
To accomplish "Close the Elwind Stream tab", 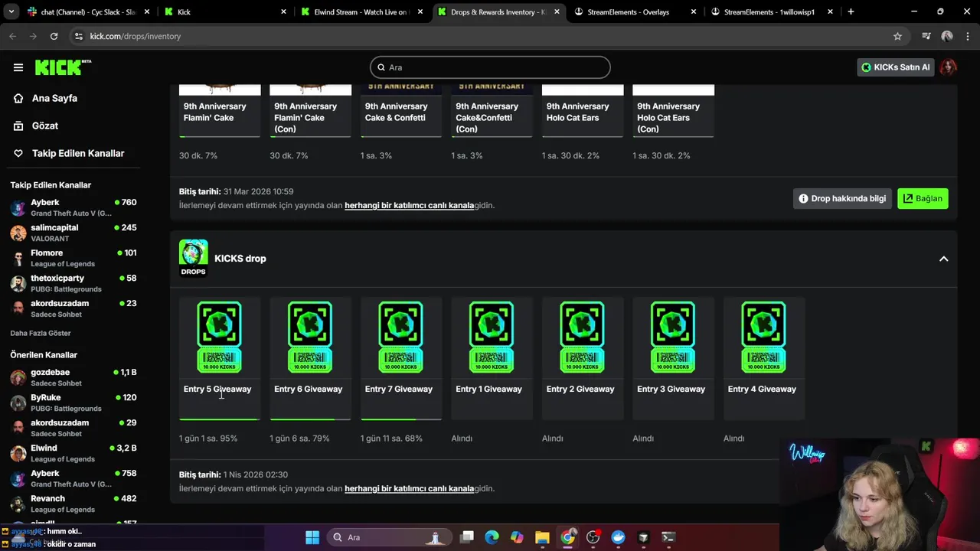I will pyautogui.click(x=420, y=11).
